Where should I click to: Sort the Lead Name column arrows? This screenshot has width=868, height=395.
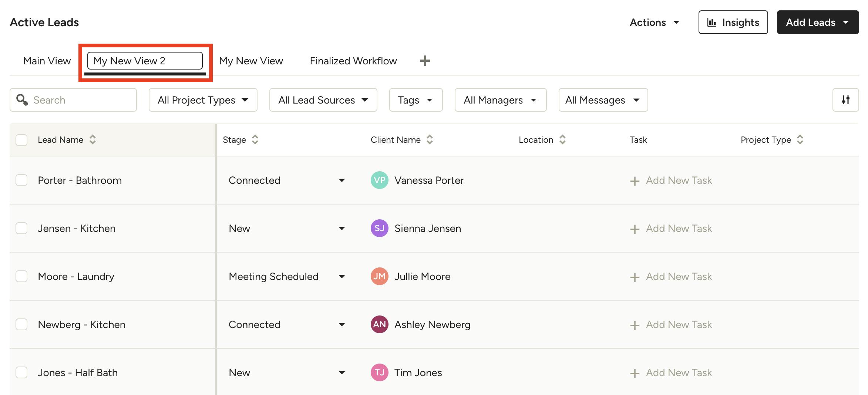point(92,140)
